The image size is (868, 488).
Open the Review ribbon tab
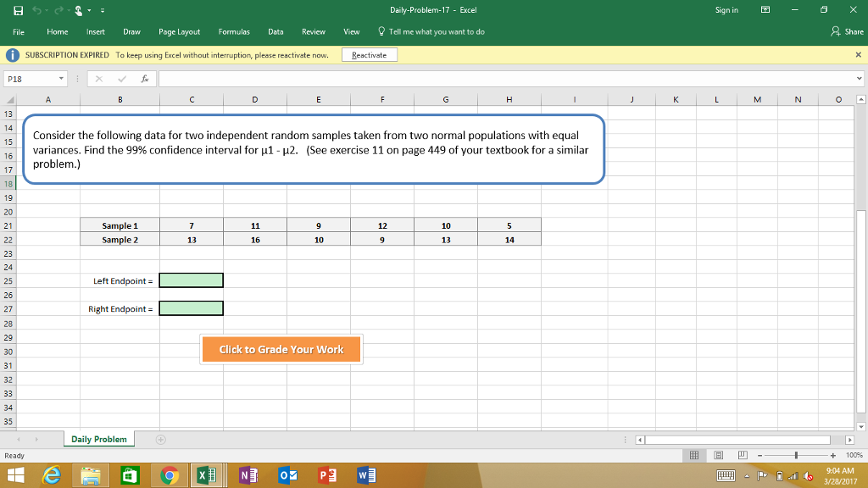coord(313,31)
